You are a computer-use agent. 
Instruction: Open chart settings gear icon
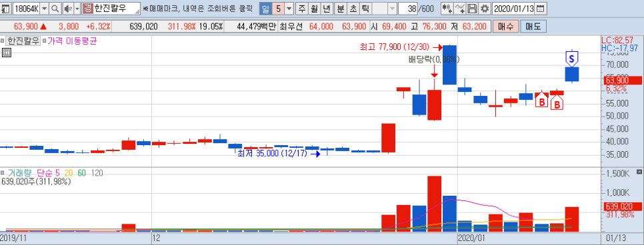[485, 8]
